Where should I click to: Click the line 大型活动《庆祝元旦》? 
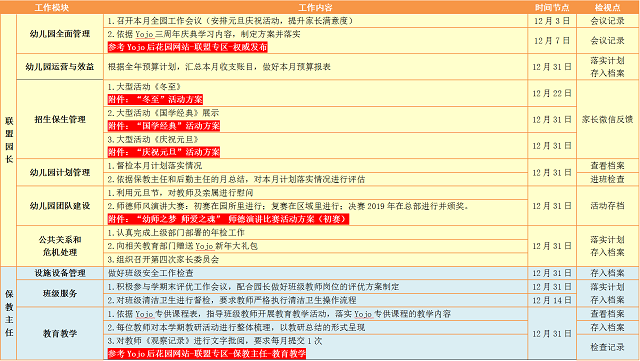pyautogui.click(x=153, y=140)
